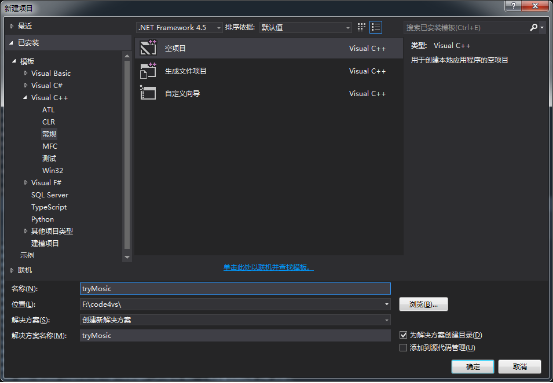Image resolution: width=553 pixels, height=383 pixels.
Task: Select MFC under Visual C++
Action: (x=49, y=146)
